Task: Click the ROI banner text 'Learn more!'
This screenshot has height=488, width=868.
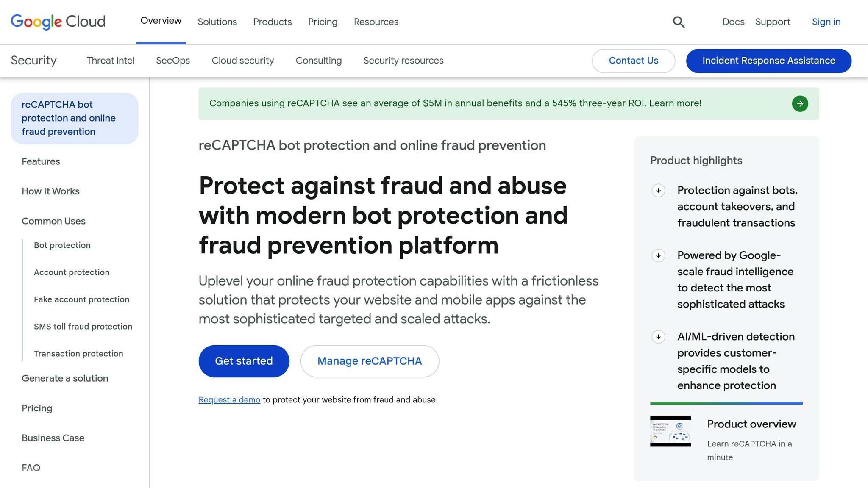Action: [x=675, y=103]
